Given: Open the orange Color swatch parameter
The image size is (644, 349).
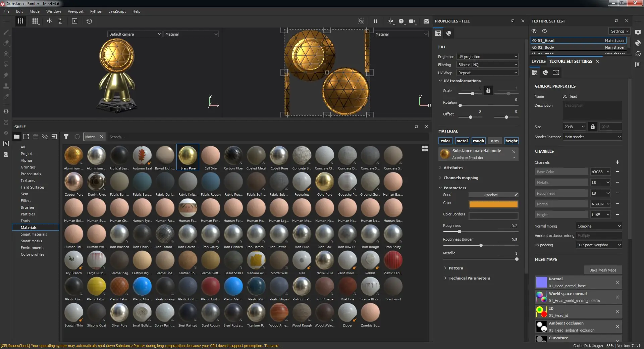Looking at the screenshot, I should click(493, 204).
